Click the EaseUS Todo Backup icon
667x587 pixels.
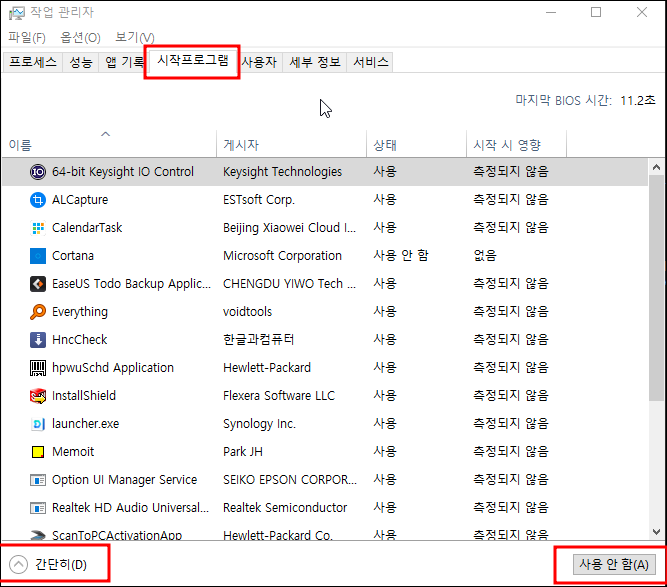[x=38, y=284]
